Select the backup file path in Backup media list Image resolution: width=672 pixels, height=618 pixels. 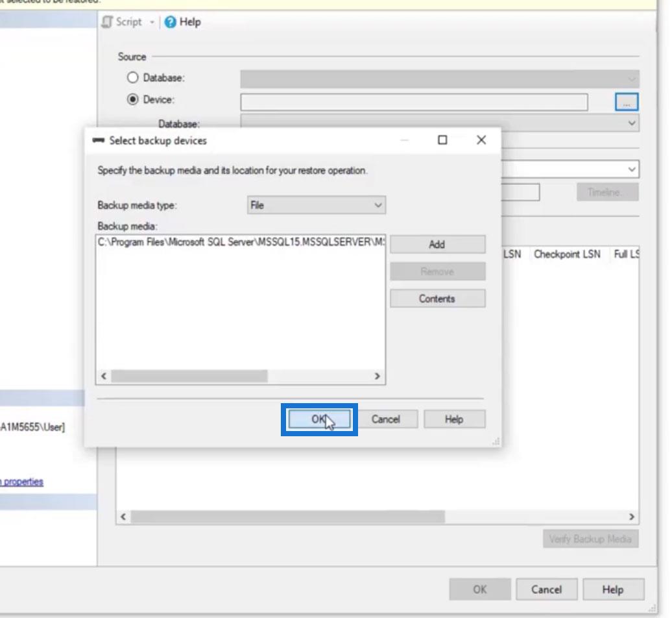(241, 242)
